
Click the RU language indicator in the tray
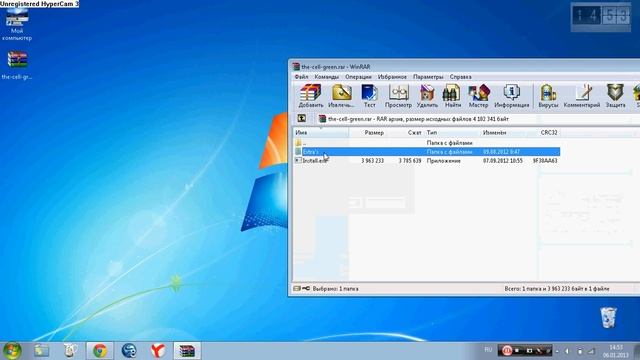coord(488,350)
